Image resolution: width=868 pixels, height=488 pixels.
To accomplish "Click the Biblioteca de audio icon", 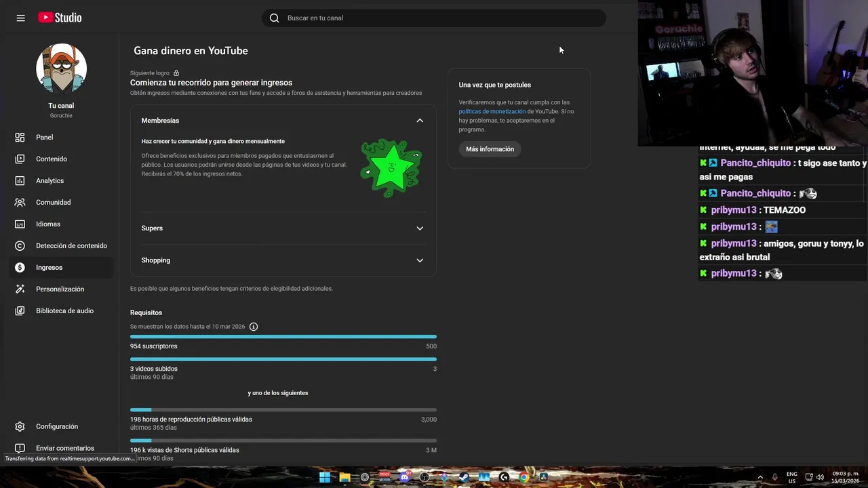I will click(20, 310).
